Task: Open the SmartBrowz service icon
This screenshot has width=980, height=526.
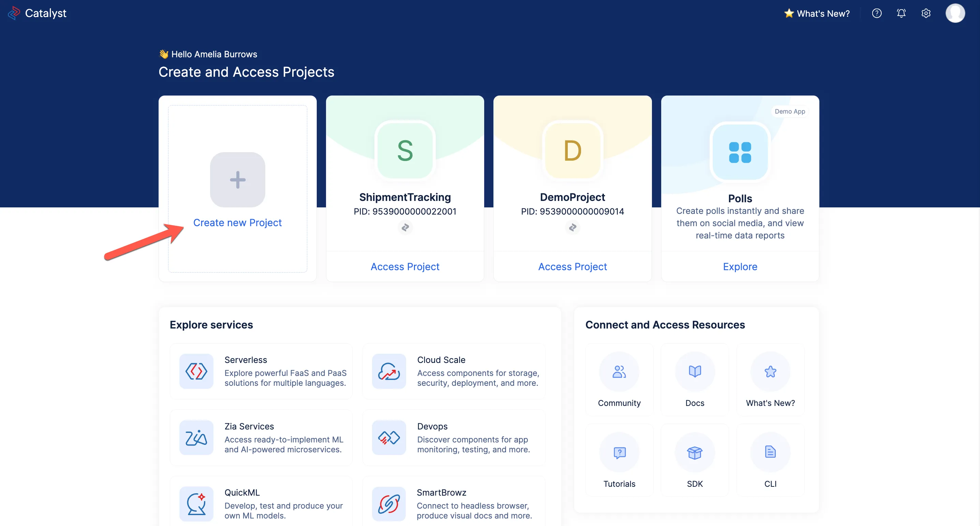Action: [388, 503]
